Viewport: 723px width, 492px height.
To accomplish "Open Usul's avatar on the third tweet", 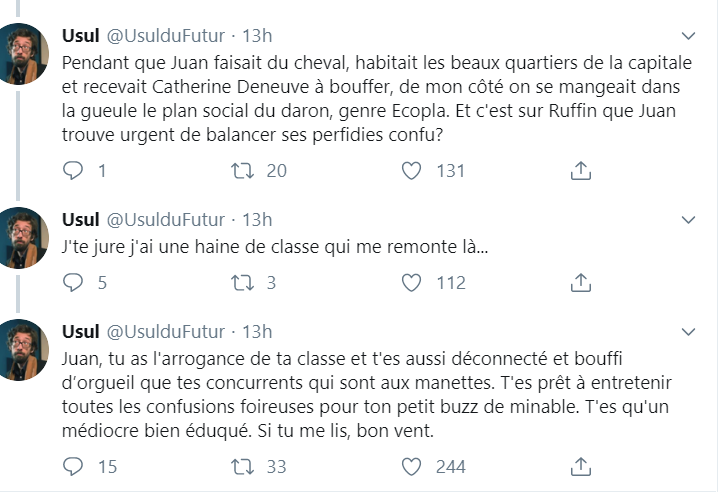I will 23,350.
